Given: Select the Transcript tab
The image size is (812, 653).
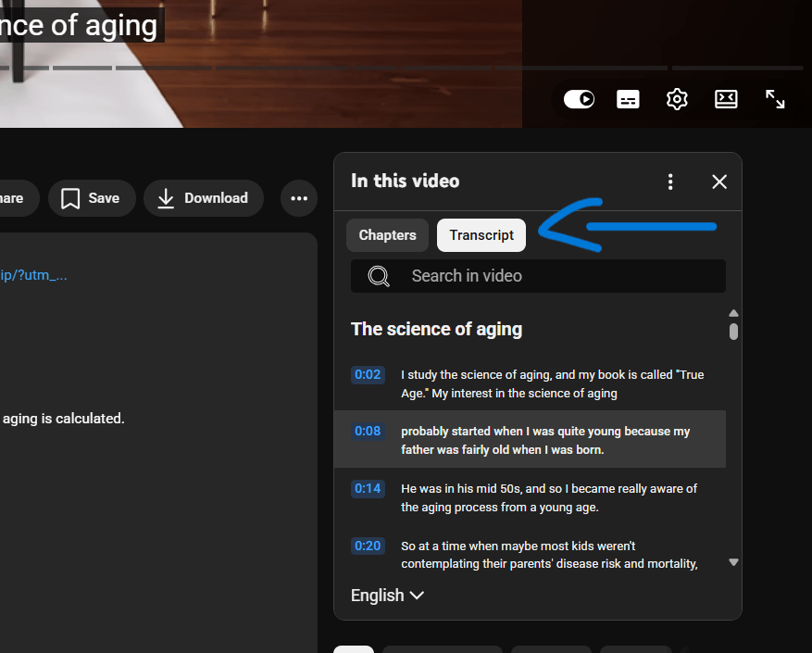Looking at the screenshot, I should [481, 235].
